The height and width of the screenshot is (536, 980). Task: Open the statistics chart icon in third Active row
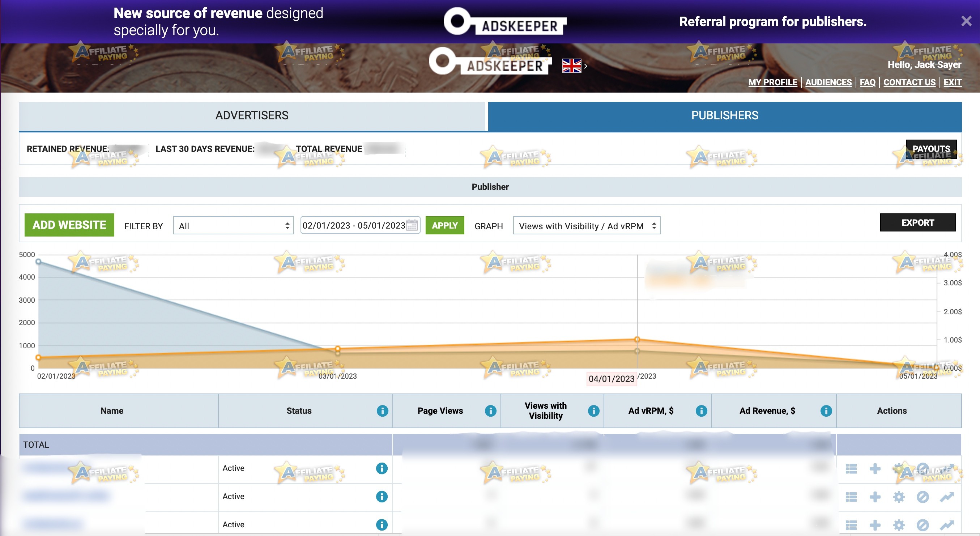pyautogui.click(x=947, y=525)
